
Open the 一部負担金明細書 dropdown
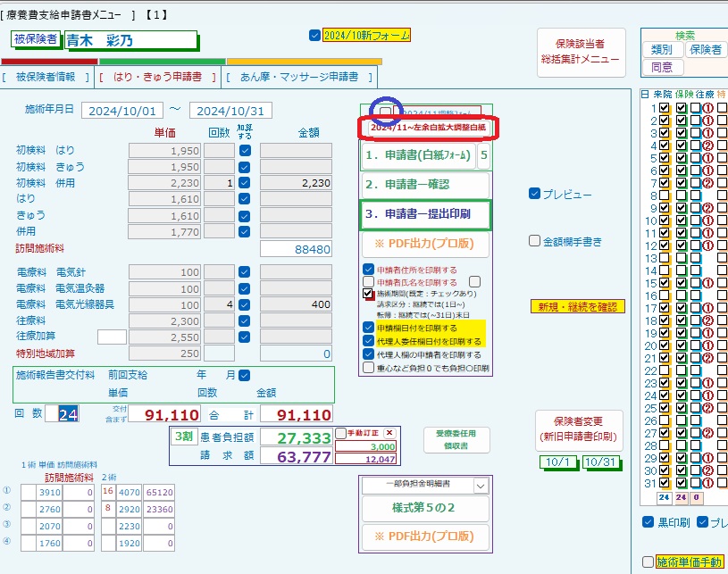[x=481, y=486]
